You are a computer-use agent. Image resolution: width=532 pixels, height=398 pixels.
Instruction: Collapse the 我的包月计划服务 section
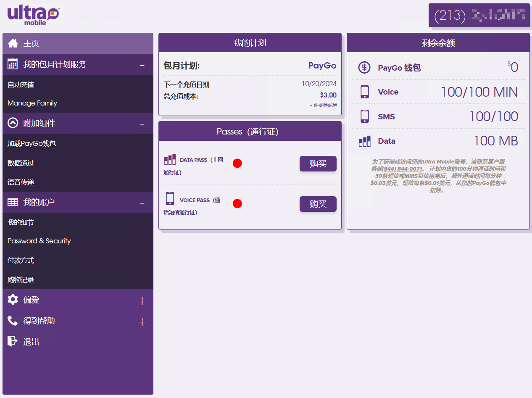point(142,65)
